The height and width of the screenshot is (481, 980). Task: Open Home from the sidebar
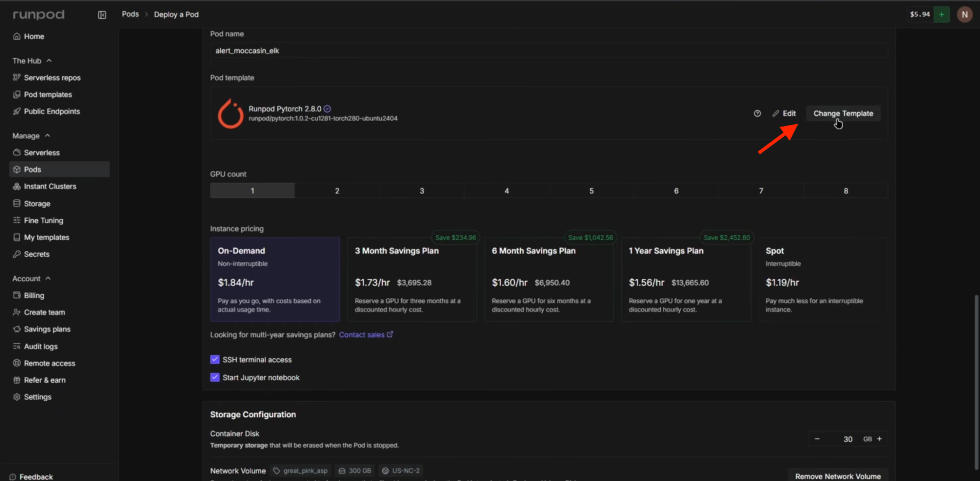click(34, 36)
